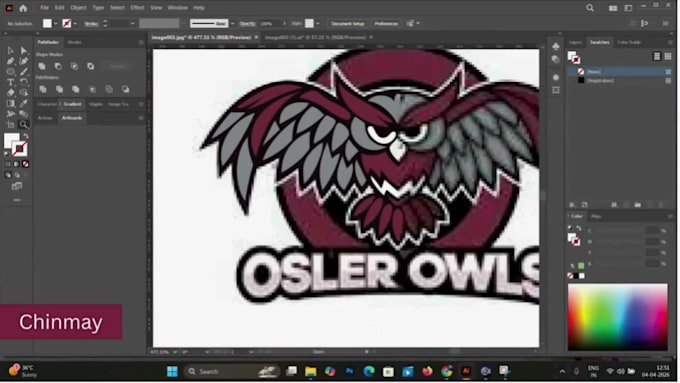680x383 pixels.
Task: Click the Stroke label in control bar
Action: [91, 23]
